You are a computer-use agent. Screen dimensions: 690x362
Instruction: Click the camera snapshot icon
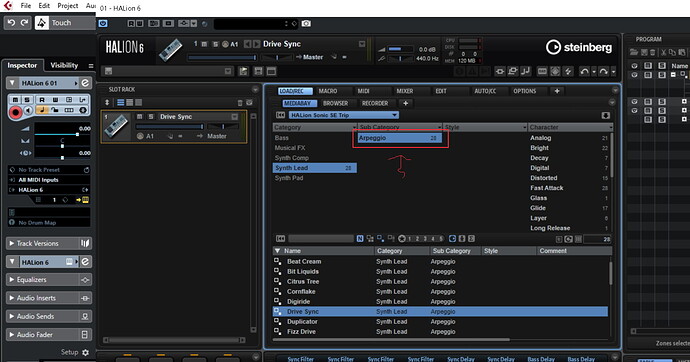coord(306,23)
